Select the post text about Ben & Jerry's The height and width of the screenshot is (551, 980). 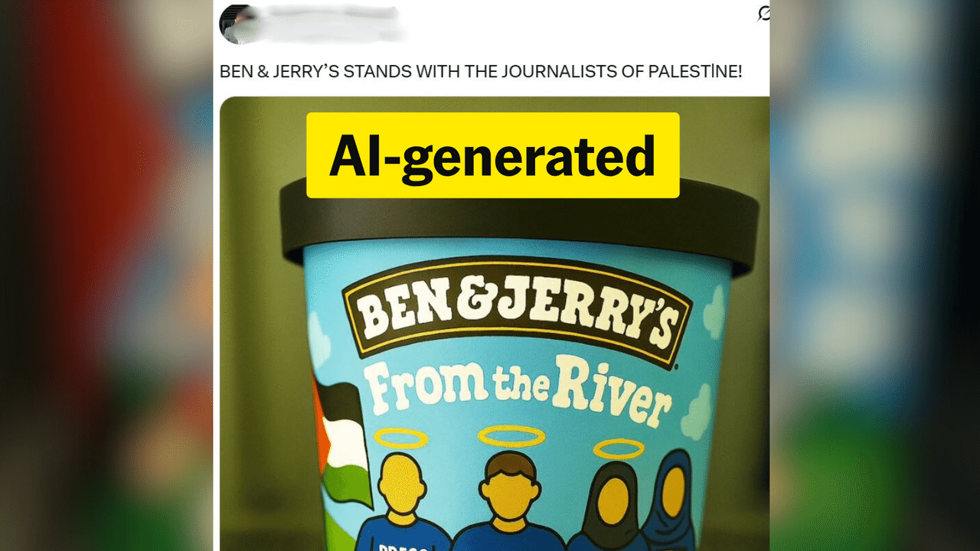[x=480, y=72]
